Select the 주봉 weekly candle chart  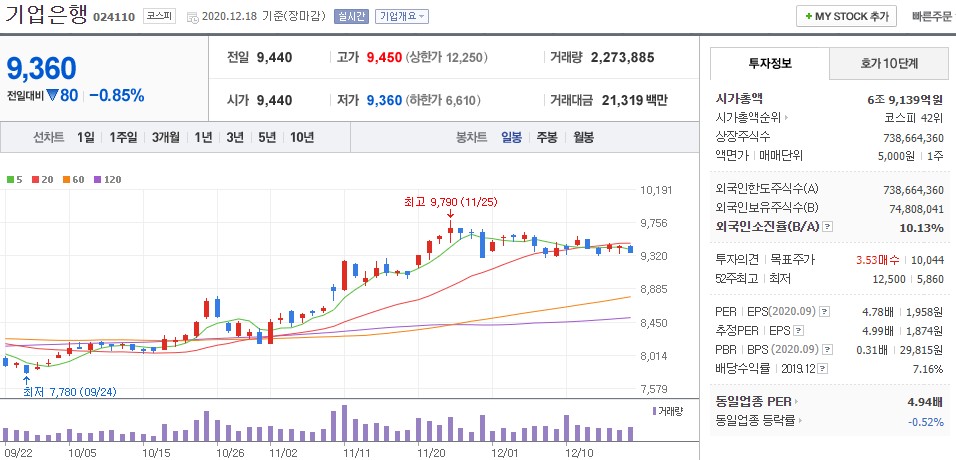pos(547,137)
